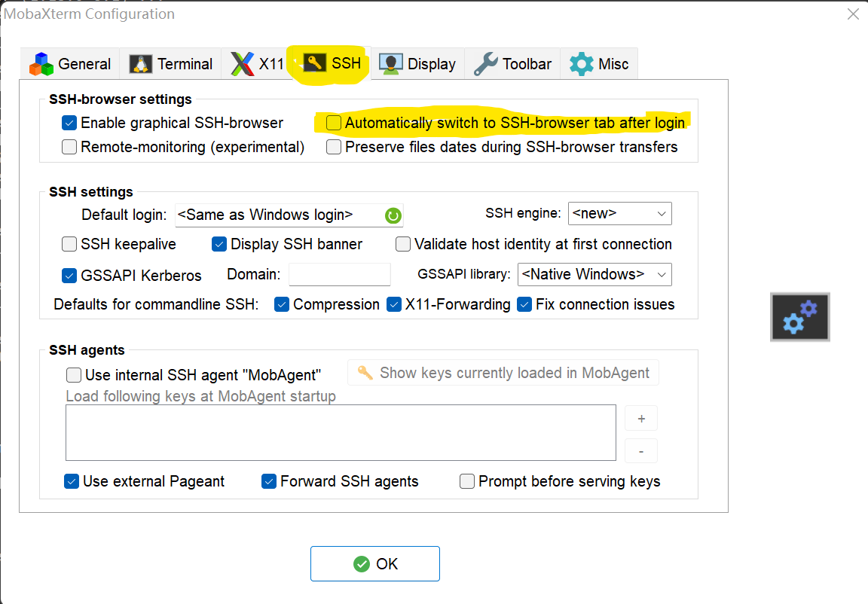
Task: Check Automatically switch to SSH-browser tab after login
Action: point(332,122)
